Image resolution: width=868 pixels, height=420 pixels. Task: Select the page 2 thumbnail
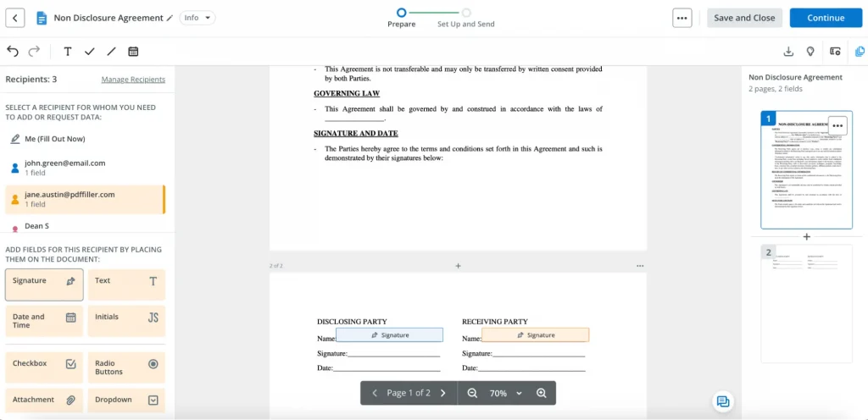point(806,303)
